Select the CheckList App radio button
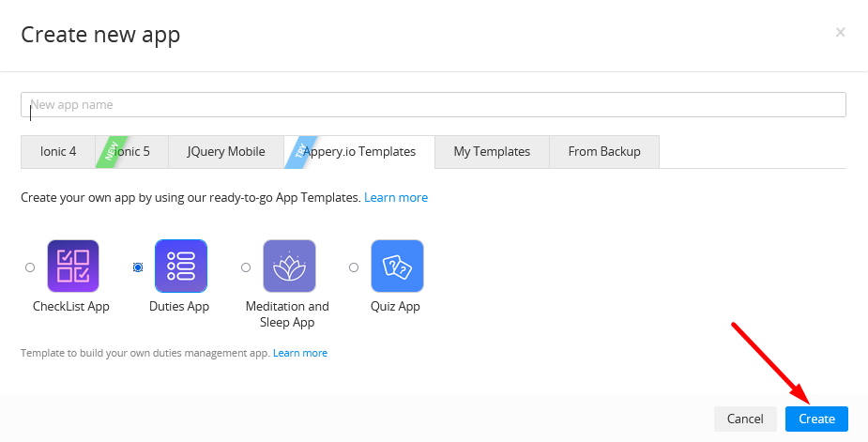This screenshot has width=868, height=442. coord(30,267)
